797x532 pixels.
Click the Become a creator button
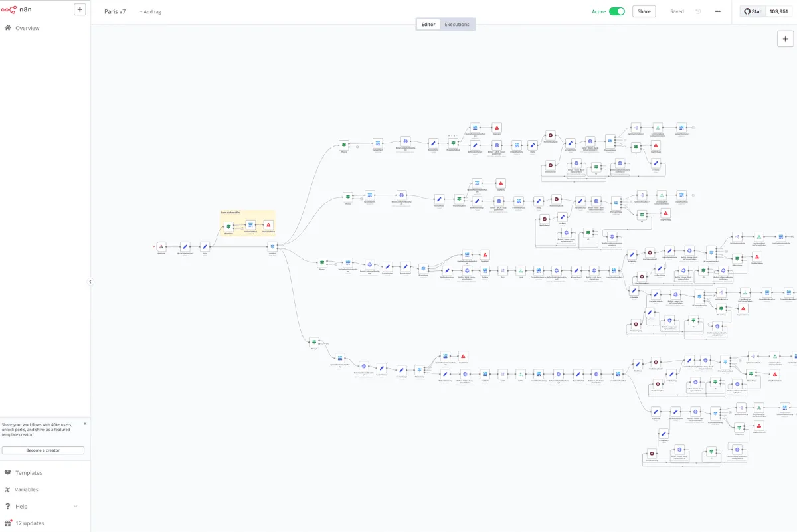pyautogui.click(x=43, y=450)
